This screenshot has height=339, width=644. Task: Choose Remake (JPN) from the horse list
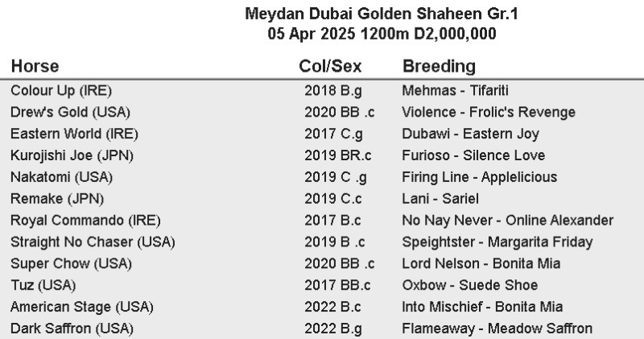57,199
